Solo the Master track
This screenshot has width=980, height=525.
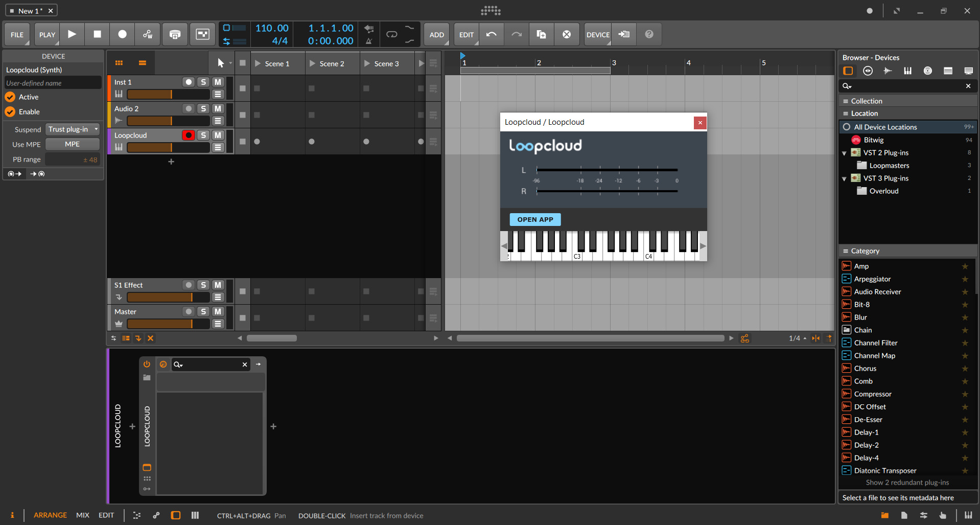203,311
